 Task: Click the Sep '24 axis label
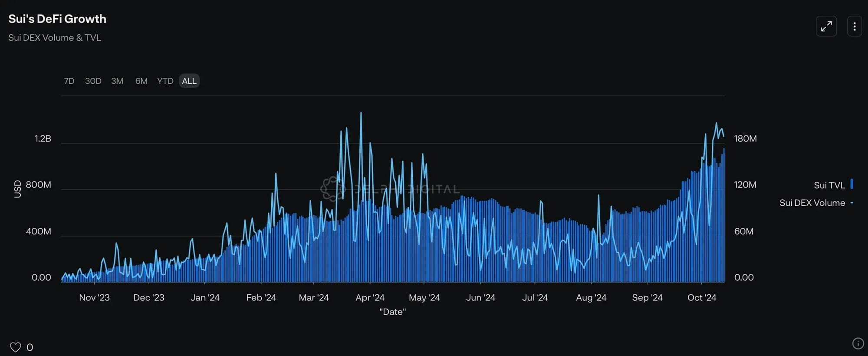click(647, 297)
